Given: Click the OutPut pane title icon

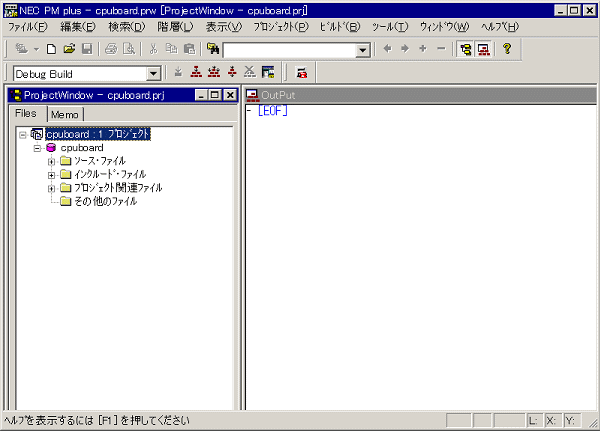Looking at the screenshot, I should click(x=253, y=95).
